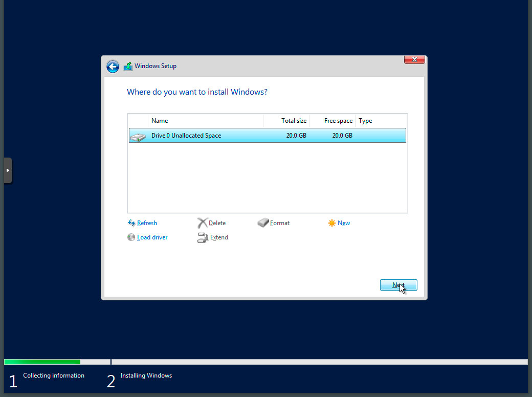Click the Format disk icon
Screen dimensions: 532x397
(262, 223)
